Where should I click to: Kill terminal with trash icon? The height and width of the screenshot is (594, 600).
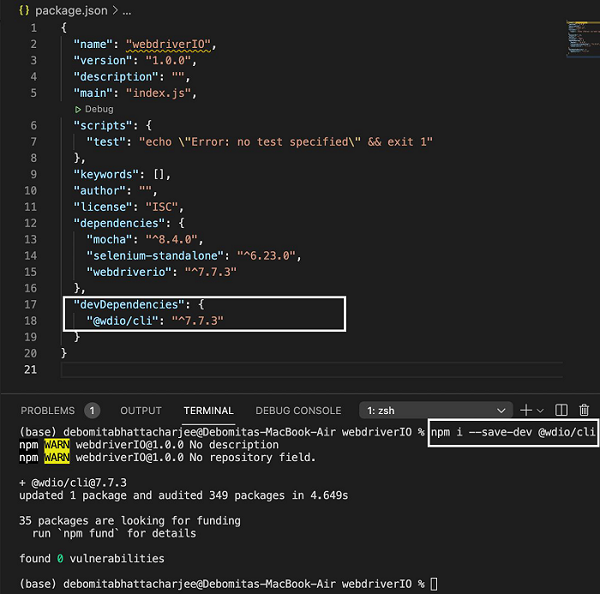[x=584, y=410]
